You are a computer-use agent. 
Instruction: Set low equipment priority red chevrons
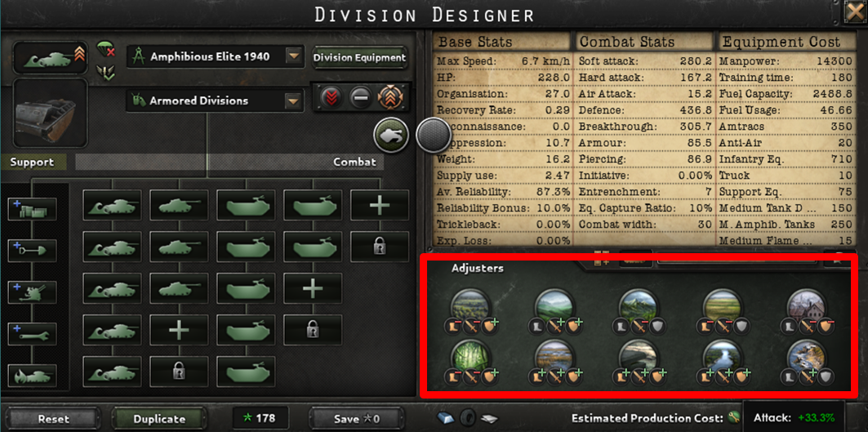click(x=332, y=98)
